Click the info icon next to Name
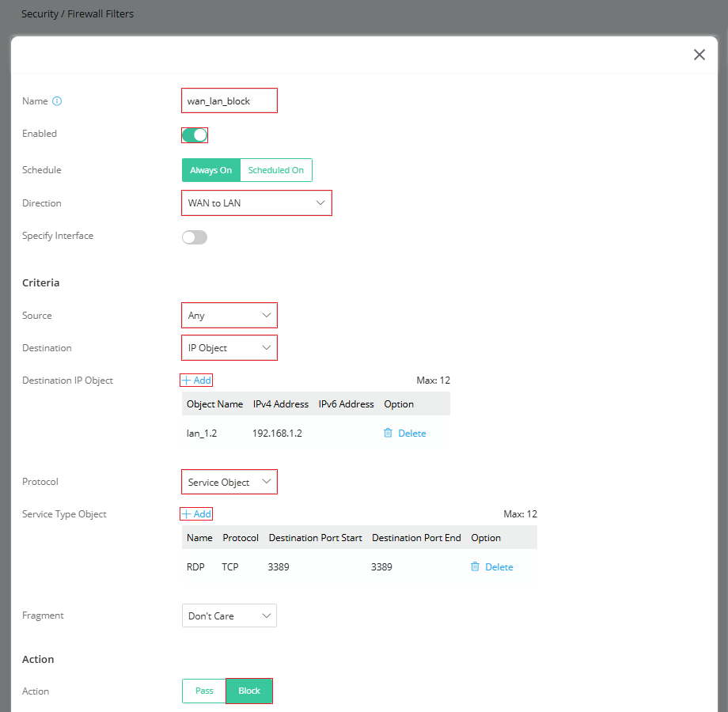 pyautogui.click(x=57, y=101)
